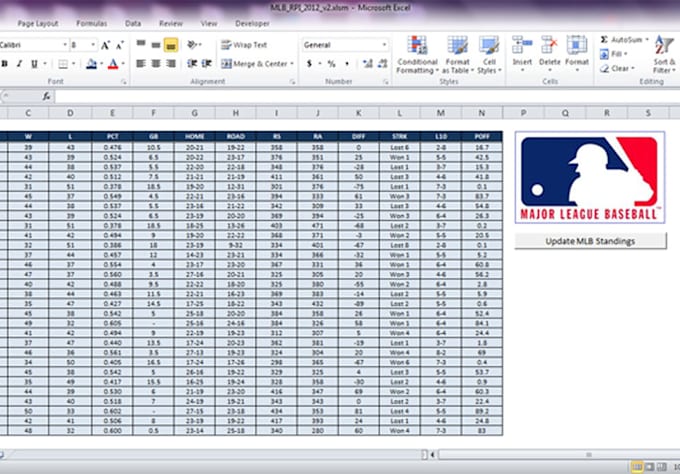The image size is (680, 474).
Task: Open the Number group dialog launcher
Action: tap(386, 82)
